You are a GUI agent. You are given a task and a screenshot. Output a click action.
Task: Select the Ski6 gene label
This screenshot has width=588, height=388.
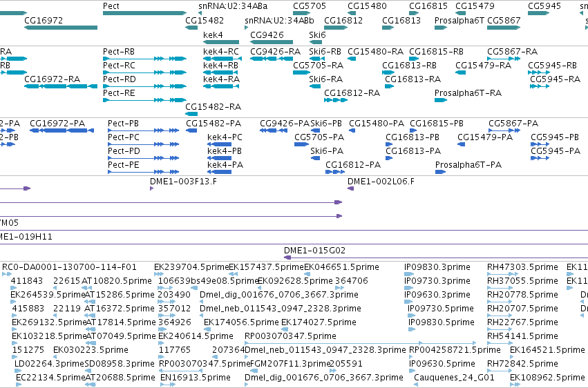click(x=317, y=35)
